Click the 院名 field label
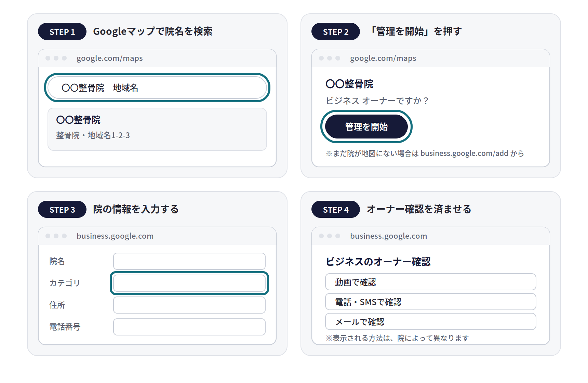 pos(57,261)
